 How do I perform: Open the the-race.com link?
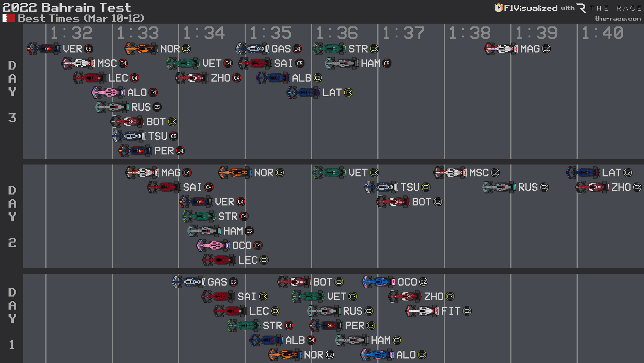[x=618, y=19]
